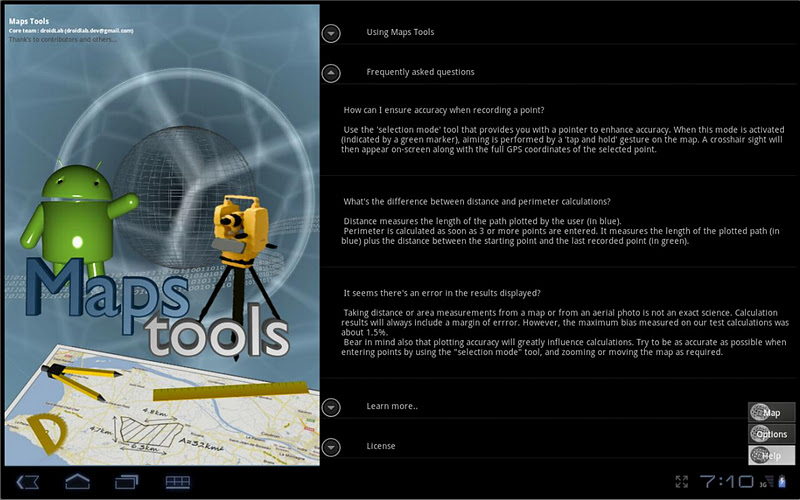The image size is (800, 500).
Task: Select the 'How can I ensure accuracy' question
Action: pyautogui.click(x=444, y=110)
